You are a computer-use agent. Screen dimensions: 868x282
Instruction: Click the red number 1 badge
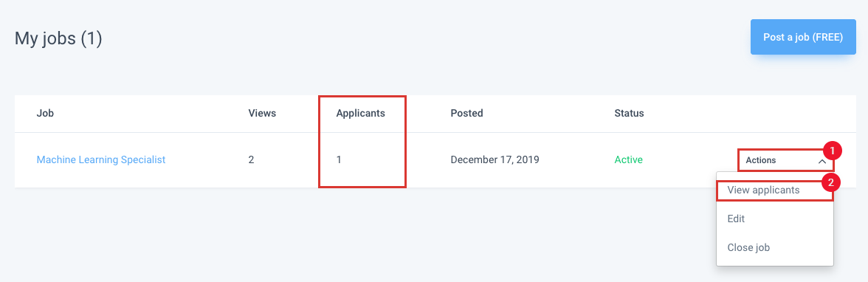click(x=832, y=150)
